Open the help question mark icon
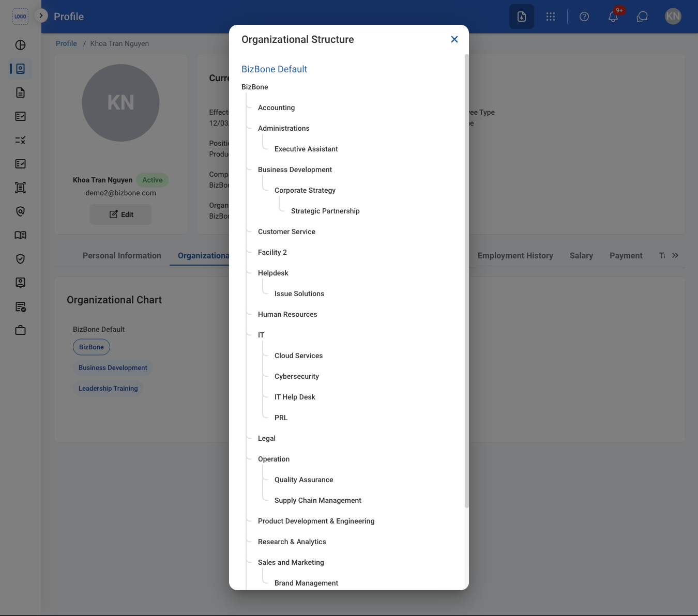698x616 pixels. point(584,17)
